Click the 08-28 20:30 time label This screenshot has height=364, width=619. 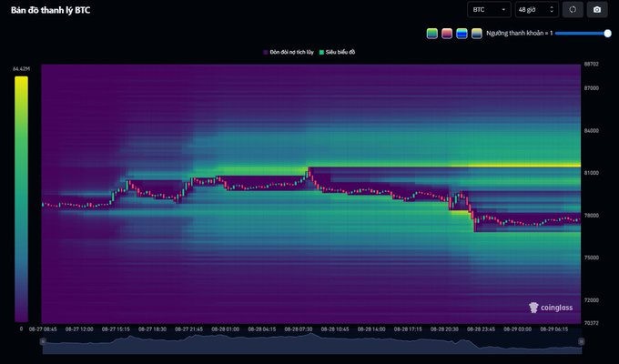pyautogui.click(x=444, y=329)
